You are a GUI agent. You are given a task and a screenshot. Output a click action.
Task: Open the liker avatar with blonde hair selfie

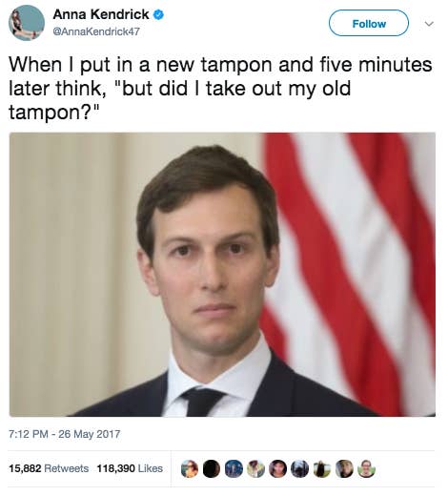point(344,468)
